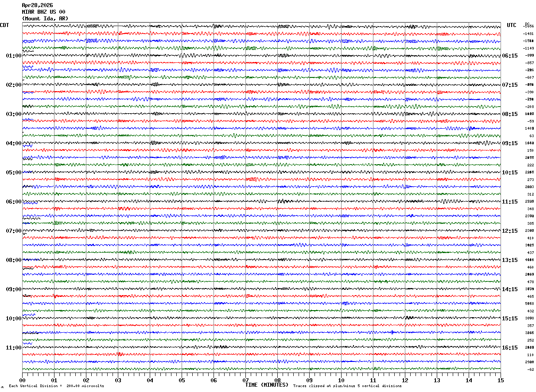Click minute tick label 02 on the time axis
Screen dimensions: 536x392
tap(86, 380)
